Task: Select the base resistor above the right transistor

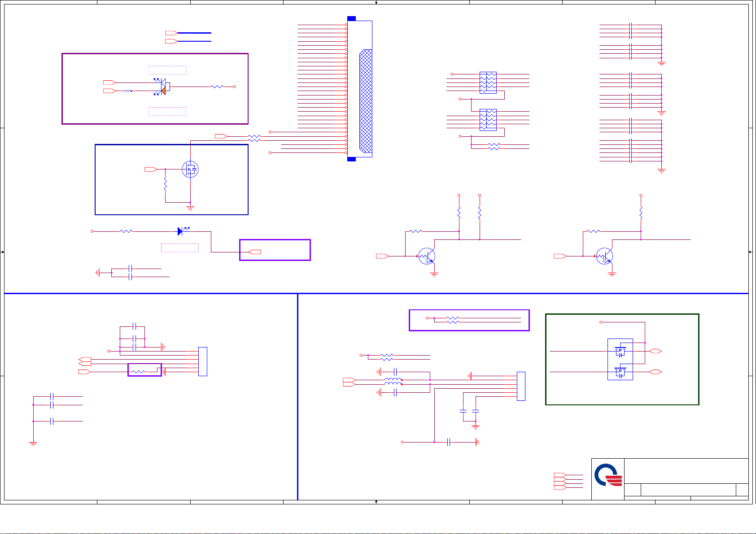Action: point(594,231)
